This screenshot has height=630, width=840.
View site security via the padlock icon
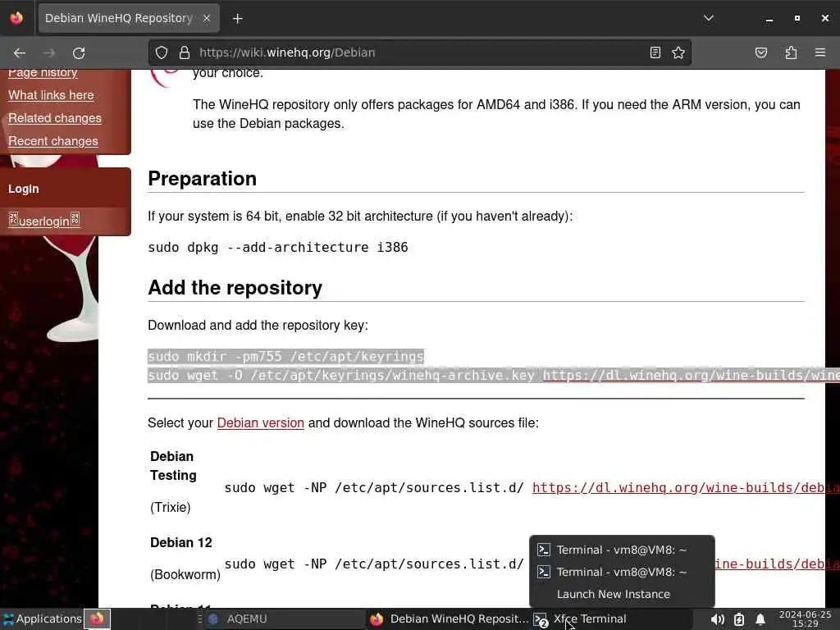click(x=185, y=52)
